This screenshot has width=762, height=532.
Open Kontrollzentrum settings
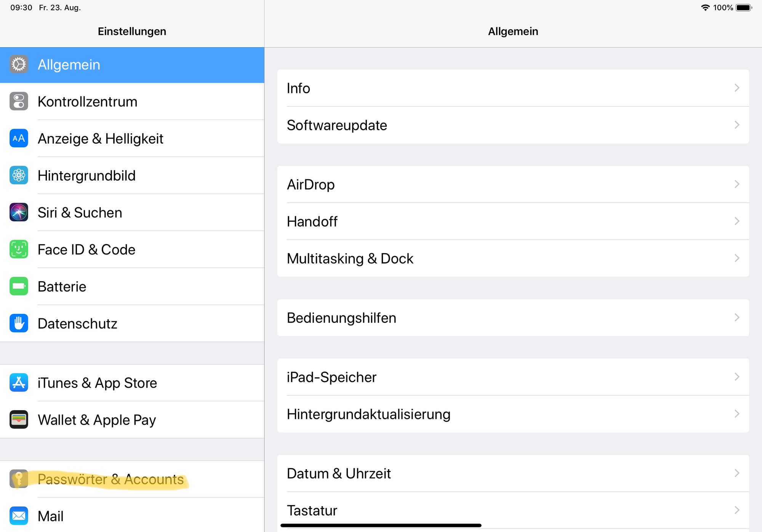(x=132, y=102)
